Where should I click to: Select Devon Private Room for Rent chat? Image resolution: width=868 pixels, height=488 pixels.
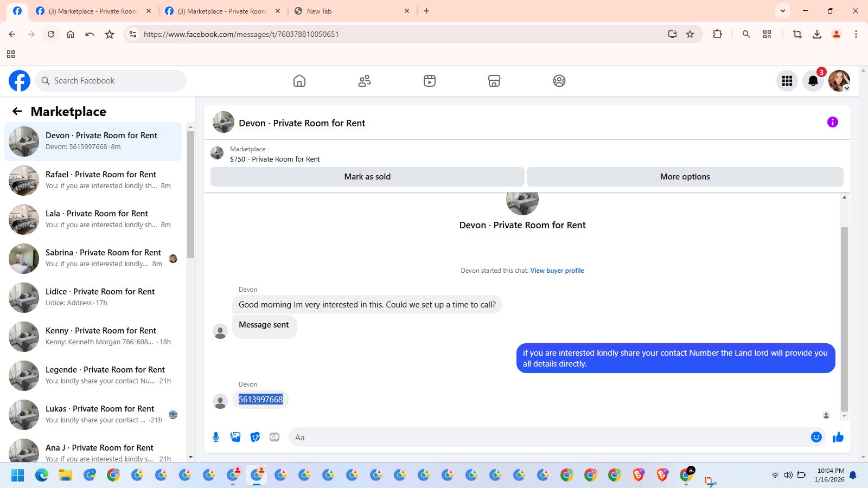93,142
